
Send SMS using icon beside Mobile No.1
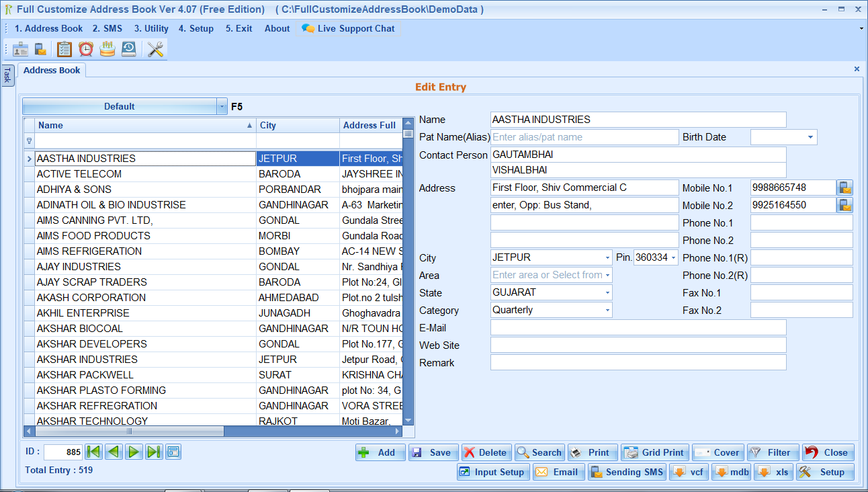(x=845, y=188)
